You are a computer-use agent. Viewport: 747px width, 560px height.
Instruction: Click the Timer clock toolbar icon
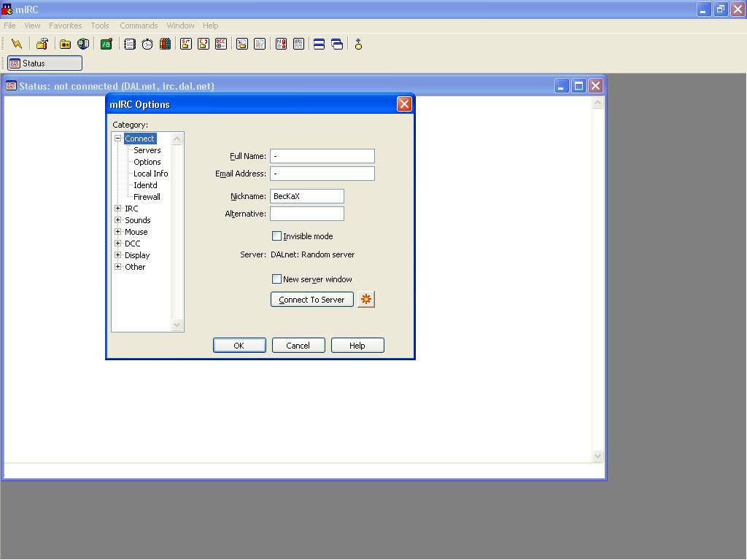point(147,44)
